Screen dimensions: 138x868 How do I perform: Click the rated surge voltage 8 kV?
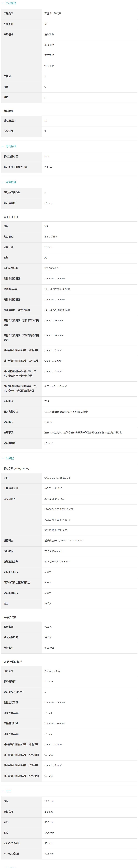point(47,157)
